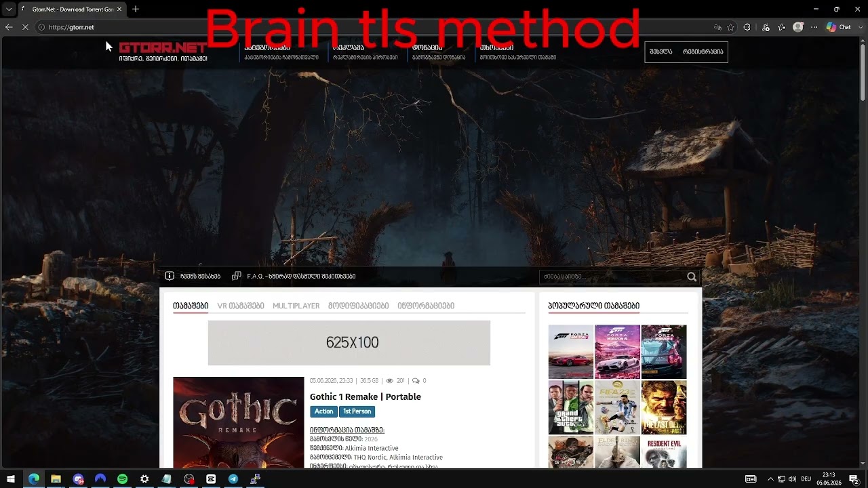Close the Gtorr.Net browser tab
The width and height of the screenshot is (868, 488).
pyautogui.click(x=119, y=9)
